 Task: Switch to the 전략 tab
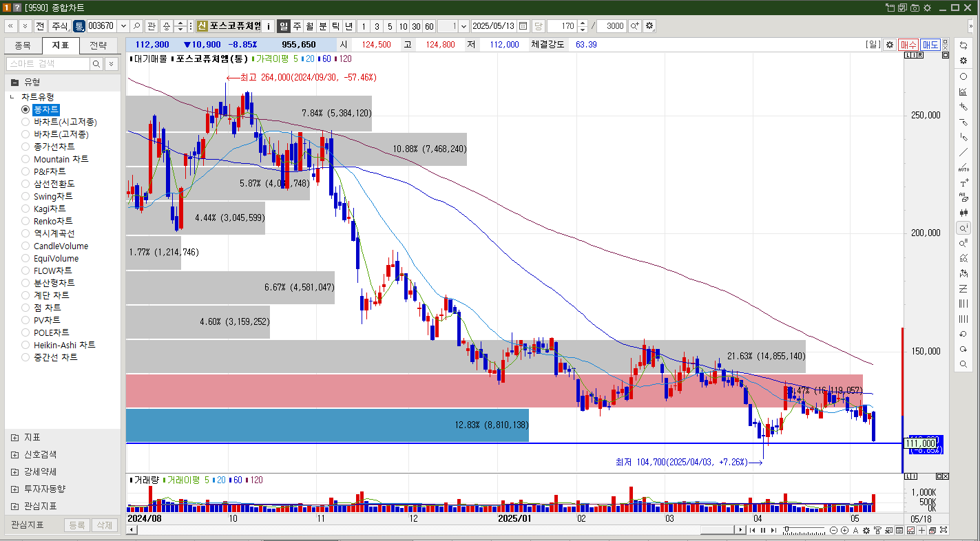(x=98, y=45)
